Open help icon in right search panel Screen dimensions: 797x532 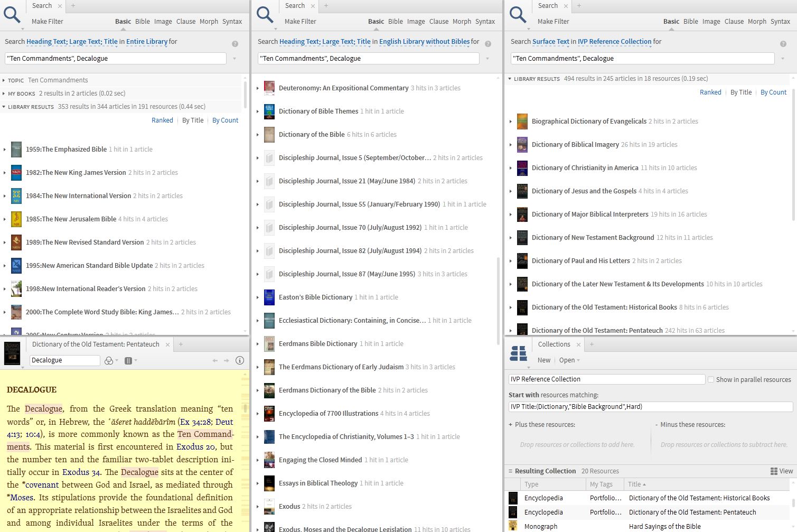point(783,44)
